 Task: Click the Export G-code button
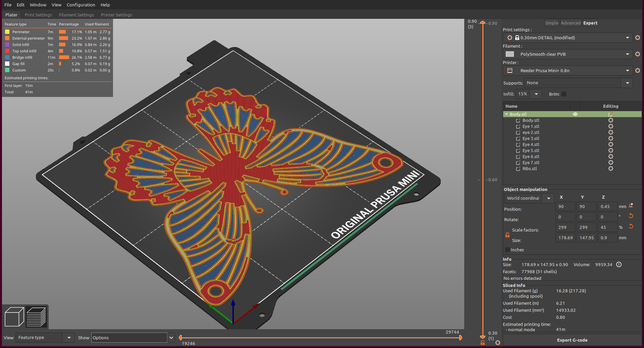572,340
